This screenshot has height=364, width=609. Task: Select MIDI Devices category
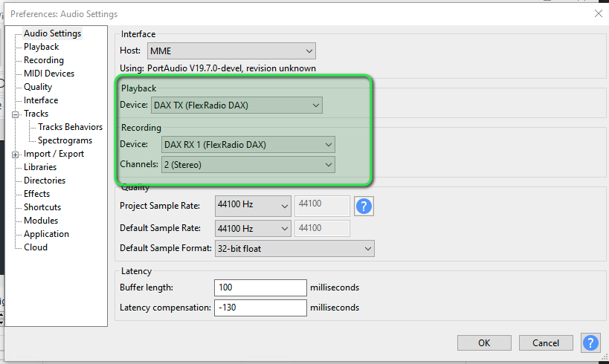point(49,74)
